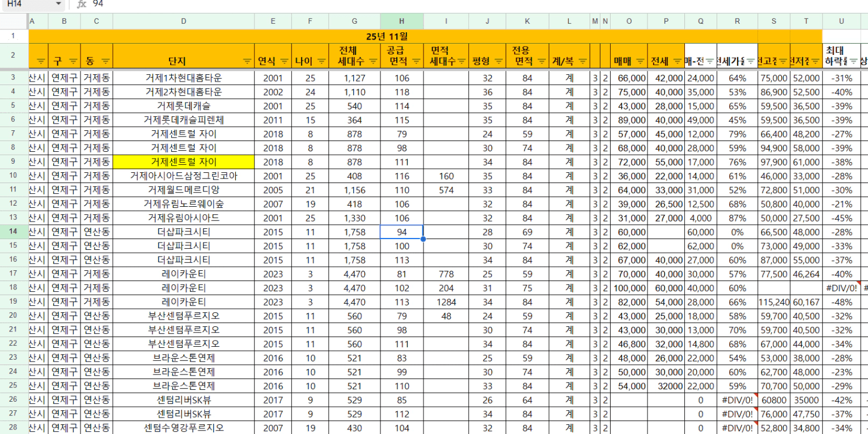Select first #DIV/0! cell in row 26

click(736, 400)
